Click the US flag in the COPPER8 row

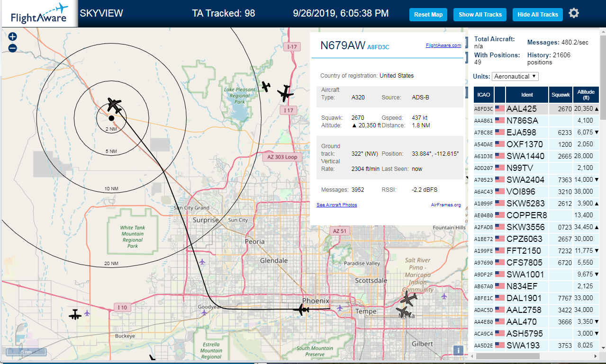click(499, 215)
